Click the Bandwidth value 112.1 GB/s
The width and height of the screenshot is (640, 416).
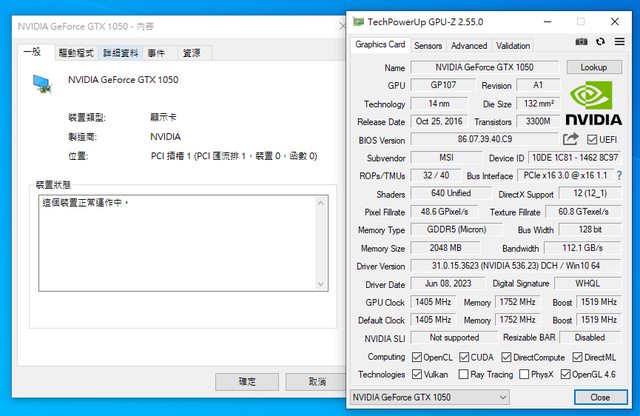[583, 248]
